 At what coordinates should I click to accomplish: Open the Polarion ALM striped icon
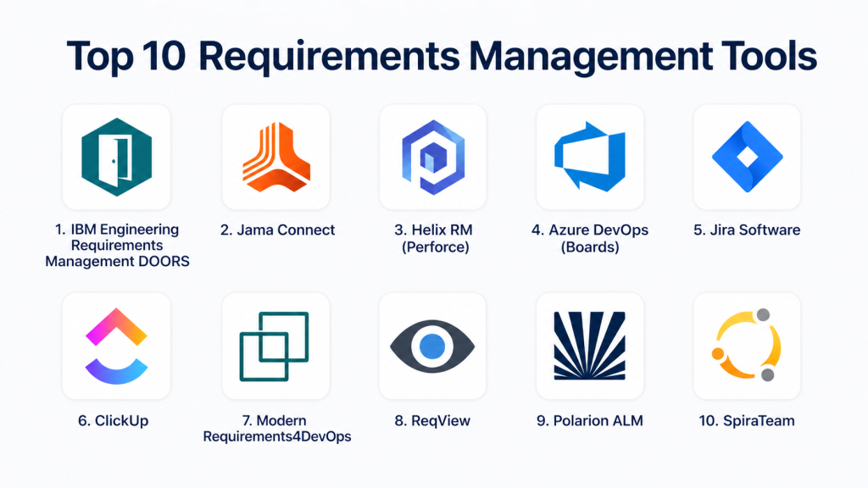coord(590,346)
